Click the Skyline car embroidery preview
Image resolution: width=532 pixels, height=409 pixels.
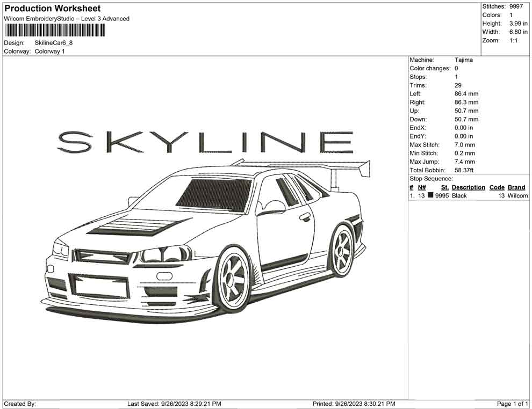[206, 240]
